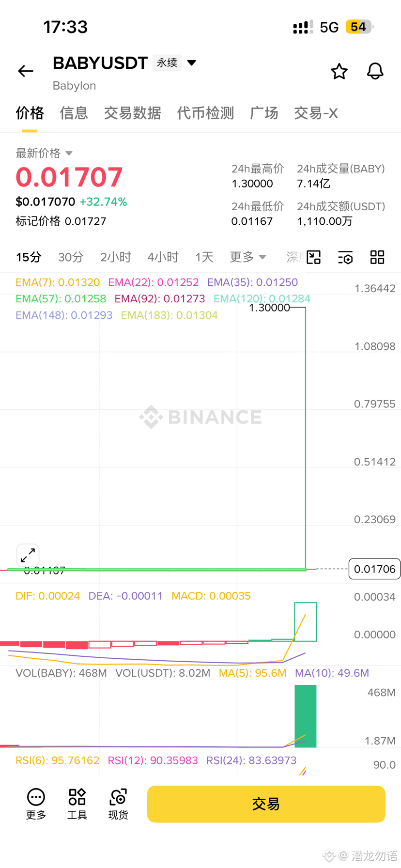Image resolution: width=401 pixels, height=868 pixels.
Task: Select the 1天 timeframe
Action: pos(204,257)
